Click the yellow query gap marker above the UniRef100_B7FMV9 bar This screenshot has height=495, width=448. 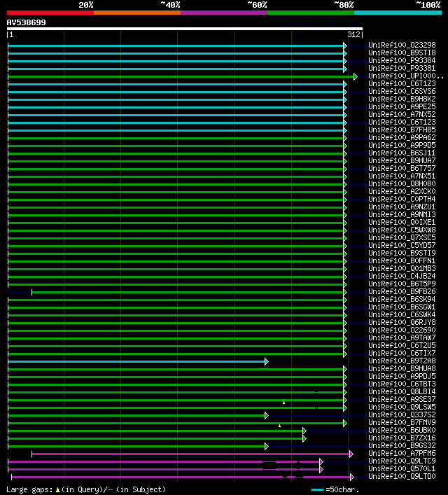tap(280, 426)
